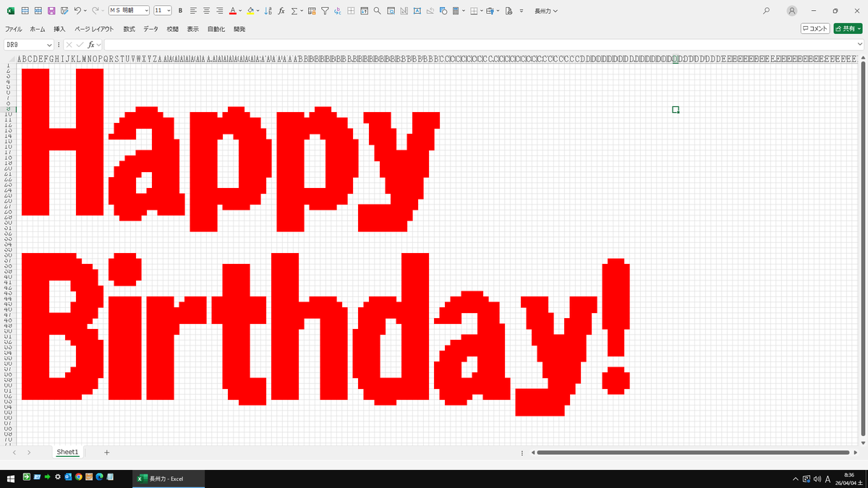Viewport: 868px width, 488px height.
Task: Click the previous sheet navigation arrow
Action: pyautogui.click(x=14, y=452)
